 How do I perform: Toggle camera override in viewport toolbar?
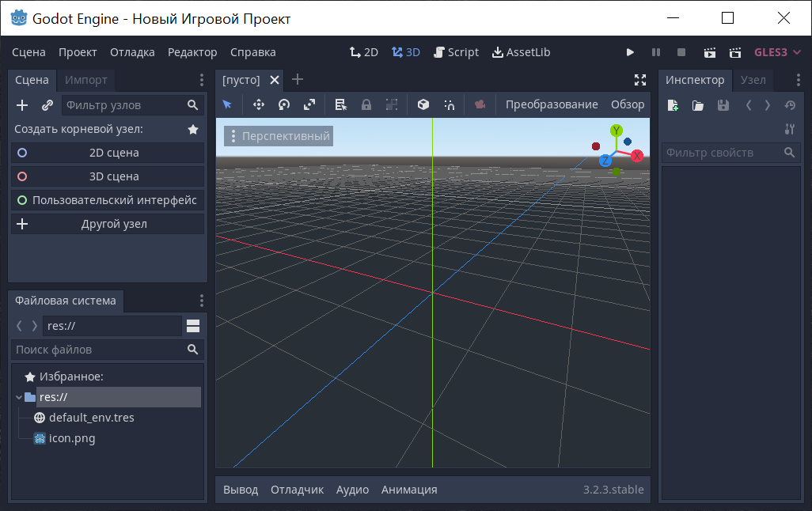(480, 104)
